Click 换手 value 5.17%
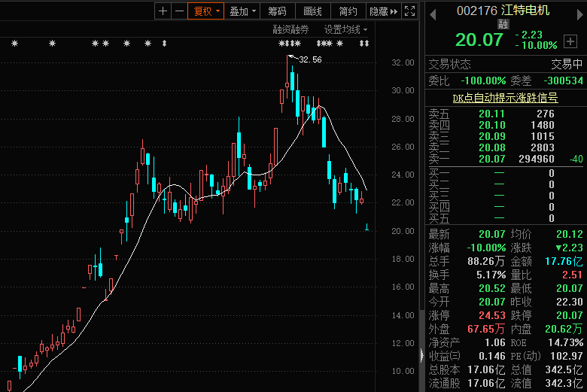 (491, 275)
